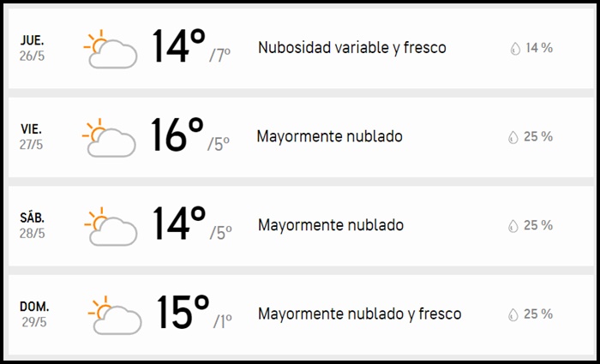
Task: Click Friday's raindrop precipitation icon
Action: [513, 137]
